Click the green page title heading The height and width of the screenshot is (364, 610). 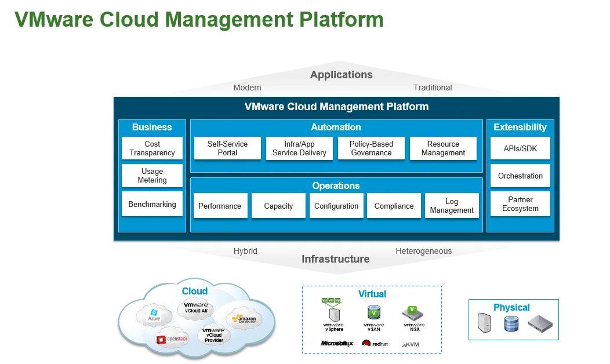pos(199,20)
